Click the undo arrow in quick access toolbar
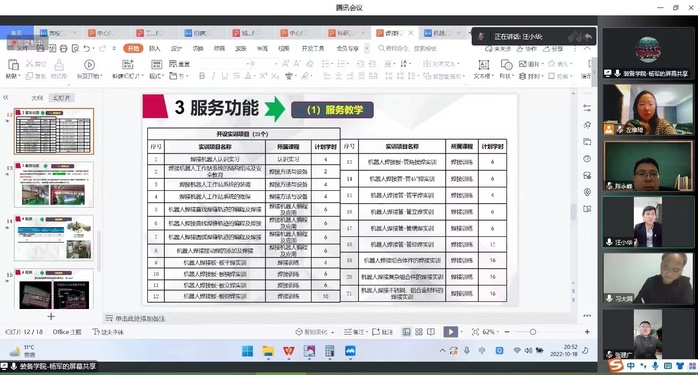The image size is (698, 375). (x=87, y=48)
